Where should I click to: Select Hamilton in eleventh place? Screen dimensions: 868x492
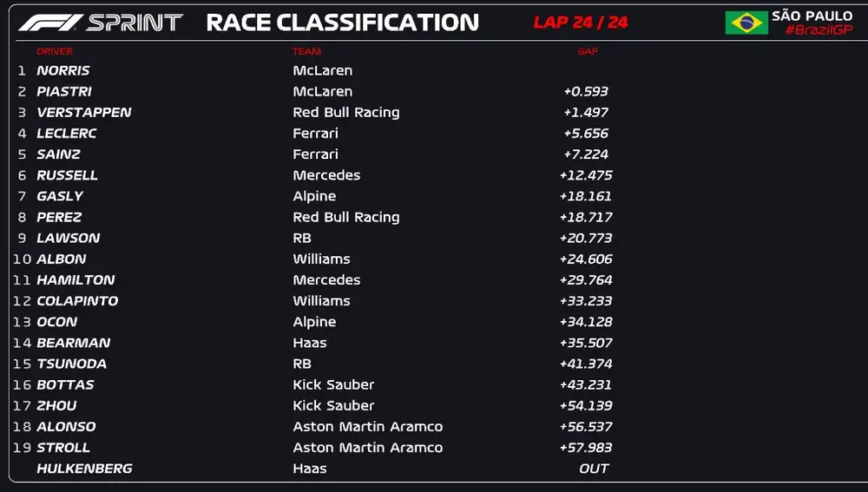coord(76,279)
